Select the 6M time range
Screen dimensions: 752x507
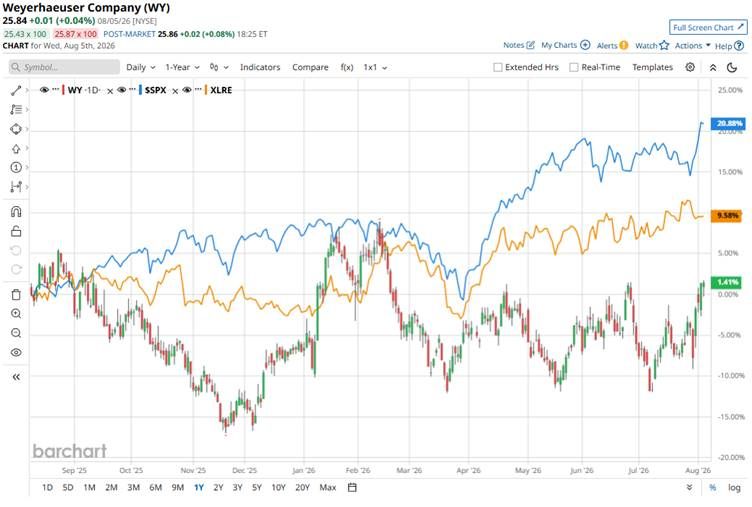pos(155,487)
